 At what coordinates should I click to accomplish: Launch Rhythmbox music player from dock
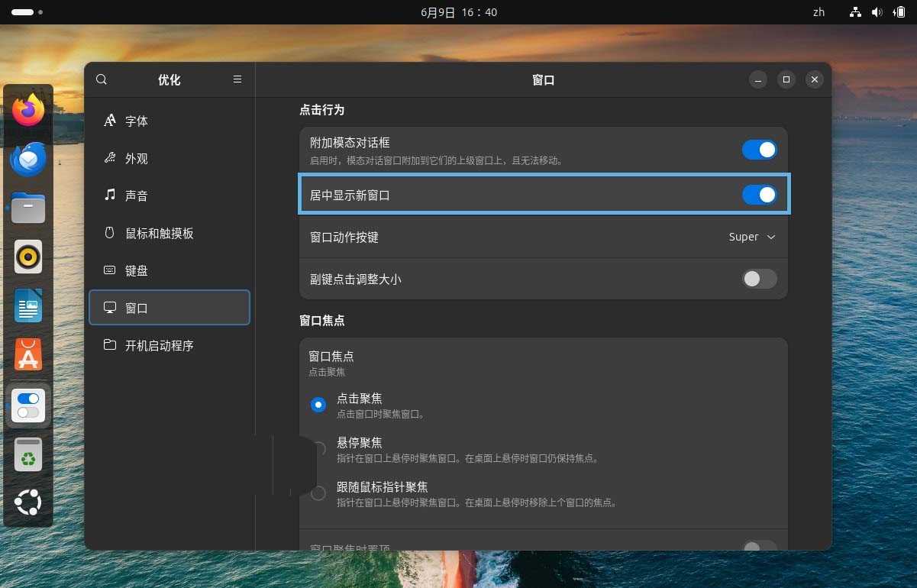coord(28,257)
